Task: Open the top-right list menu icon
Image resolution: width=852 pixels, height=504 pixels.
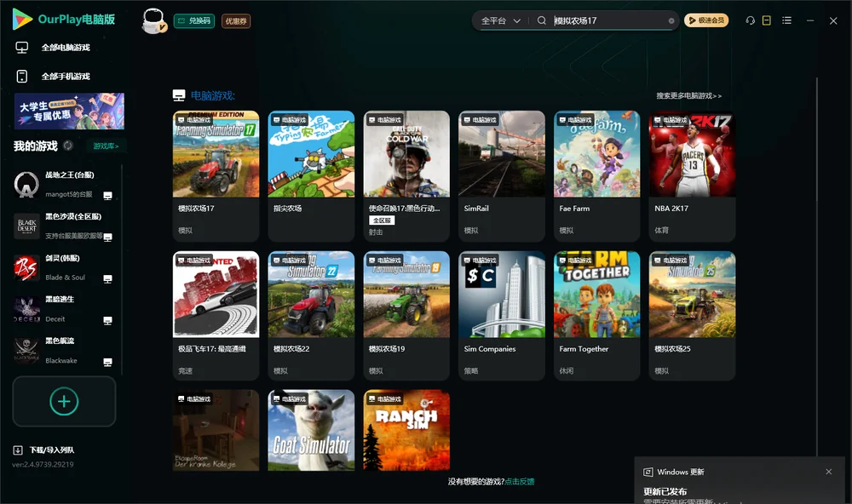Action: [x=786, y=20]
